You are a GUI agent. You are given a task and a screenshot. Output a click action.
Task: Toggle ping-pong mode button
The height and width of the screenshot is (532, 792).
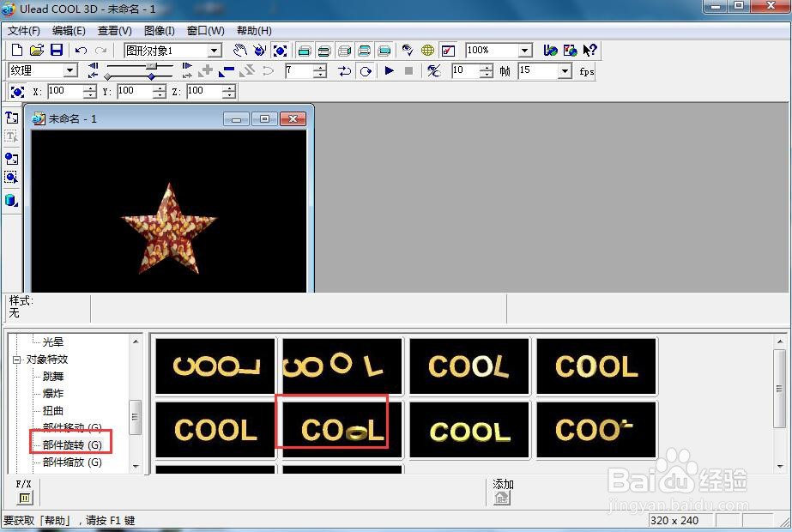click(344, 70)
